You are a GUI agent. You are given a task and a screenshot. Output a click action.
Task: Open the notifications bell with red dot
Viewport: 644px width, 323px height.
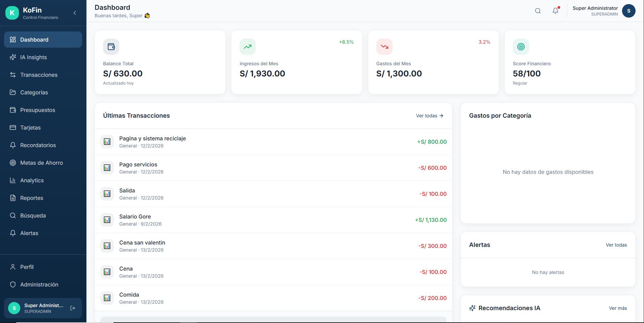pos(555,10)
